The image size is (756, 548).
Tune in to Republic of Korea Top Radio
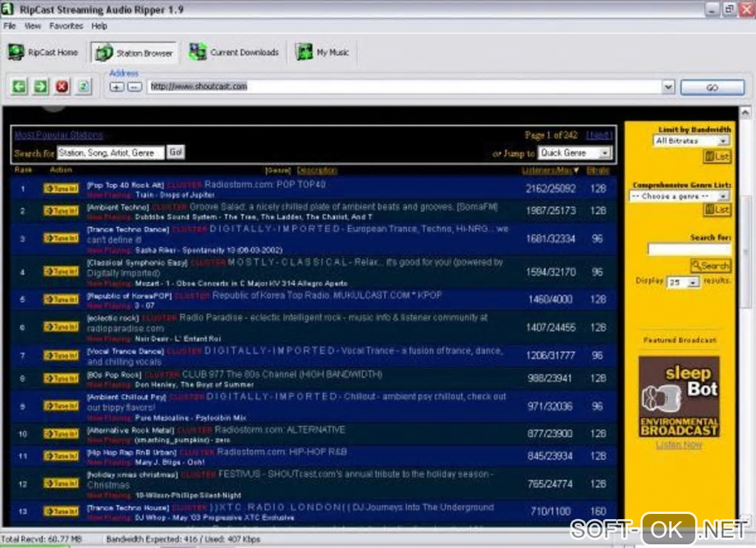tap(61, 299)
